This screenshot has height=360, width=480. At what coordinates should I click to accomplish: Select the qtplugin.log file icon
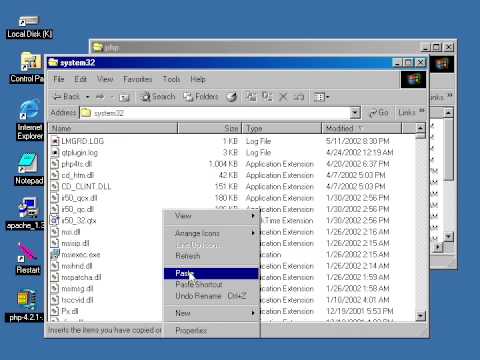(x=55, y=152)
